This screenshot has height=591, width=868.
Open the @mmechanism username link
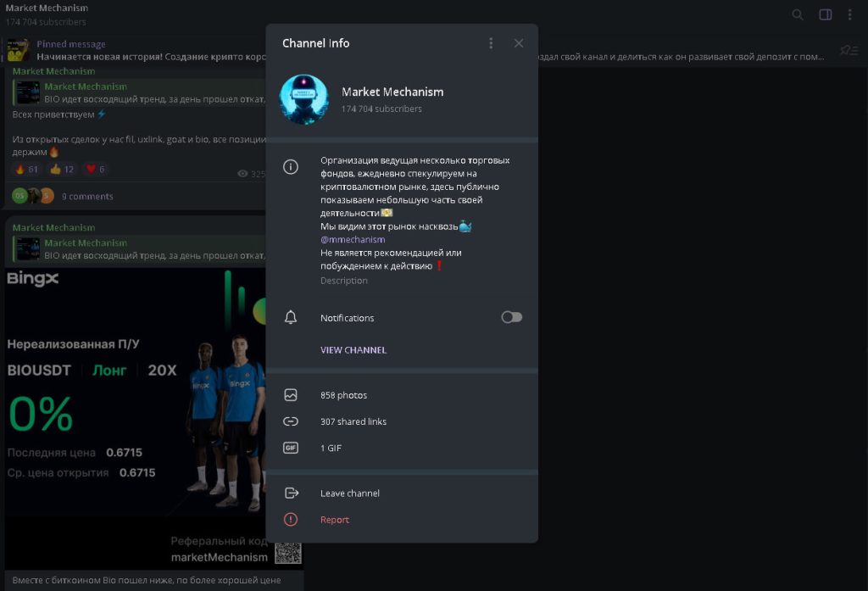[x=353, y=239]
